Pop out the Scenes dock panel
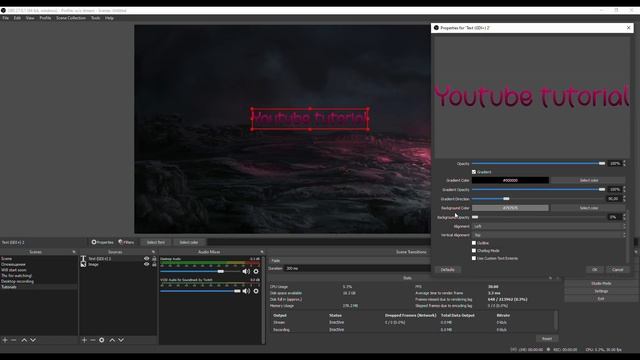Screen dimensions: 640x360 [74, 252]
